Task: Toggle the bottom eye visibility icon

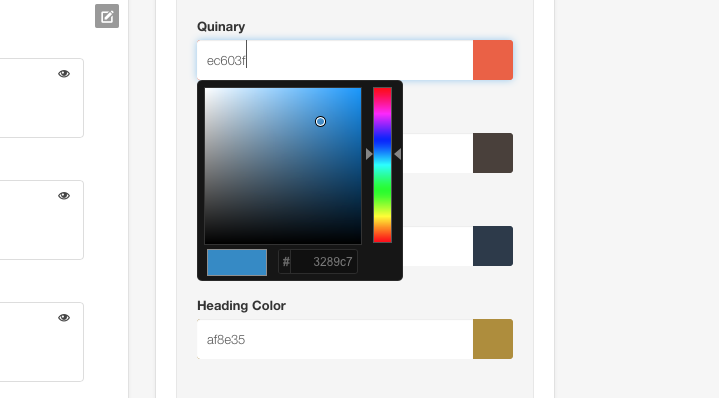Action: click(64, 318)
